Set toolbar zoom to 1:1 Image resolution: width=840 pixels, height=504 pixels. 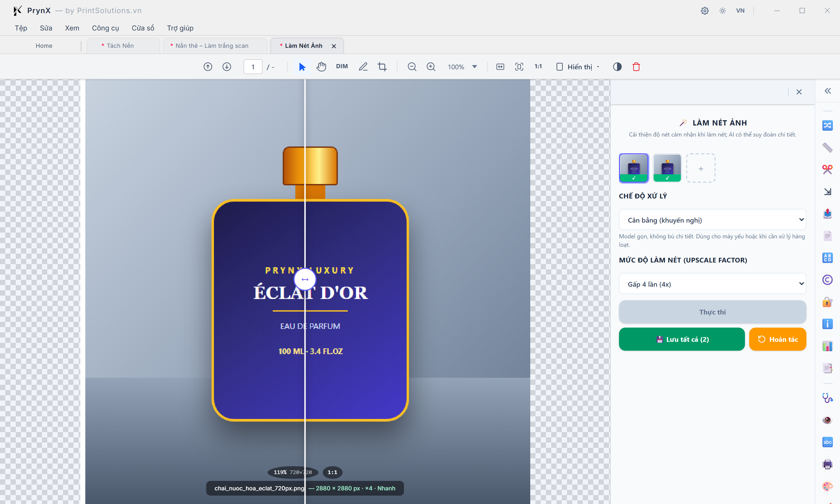pyautogui.click(x=538, y=67)
